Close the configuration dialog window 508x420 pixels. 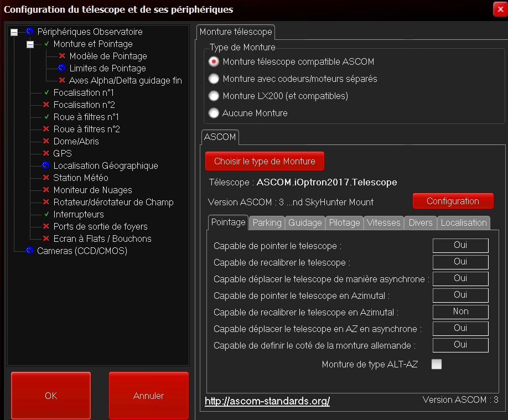pos(499,9)
